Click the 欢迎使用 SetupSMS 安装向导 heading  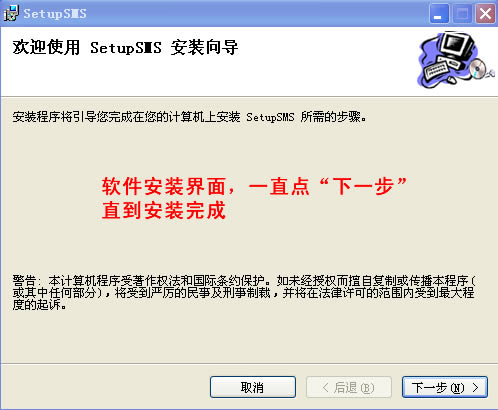click(125, 47)
